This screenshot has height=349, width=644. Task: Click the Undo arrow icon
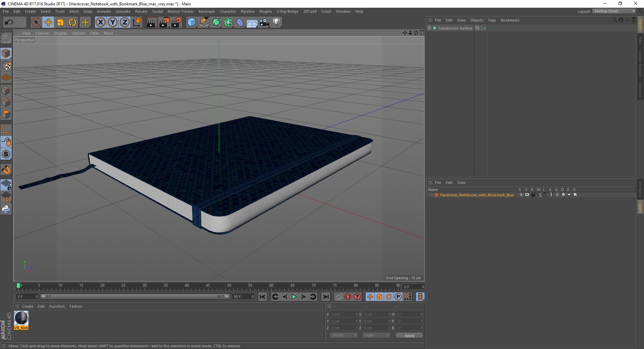click(x=9, y=22)
